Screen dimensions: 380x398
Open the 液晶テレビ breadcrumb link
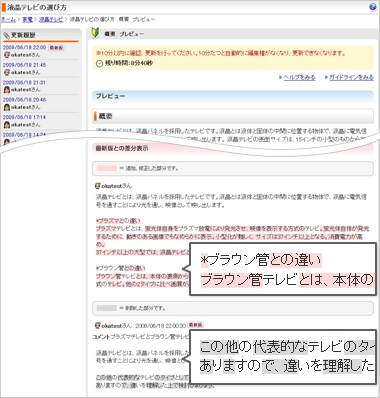51,20
